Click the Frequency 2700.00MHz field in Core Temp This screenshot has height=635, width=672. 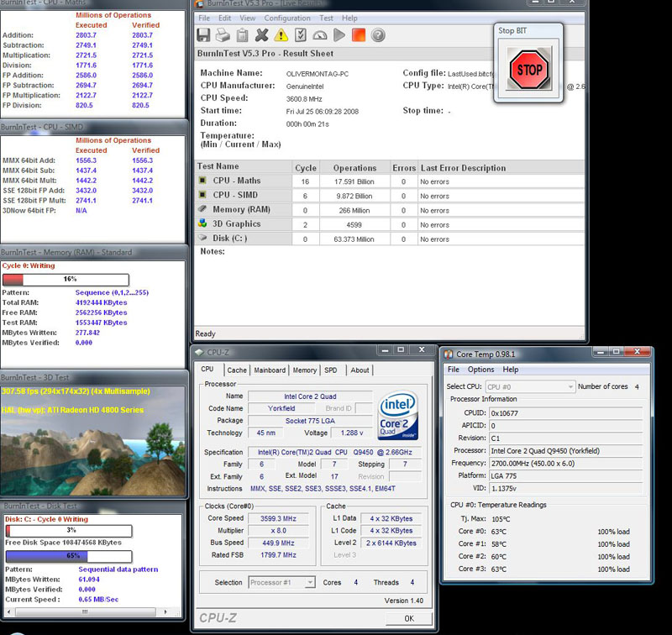click(x=565, y=464)
